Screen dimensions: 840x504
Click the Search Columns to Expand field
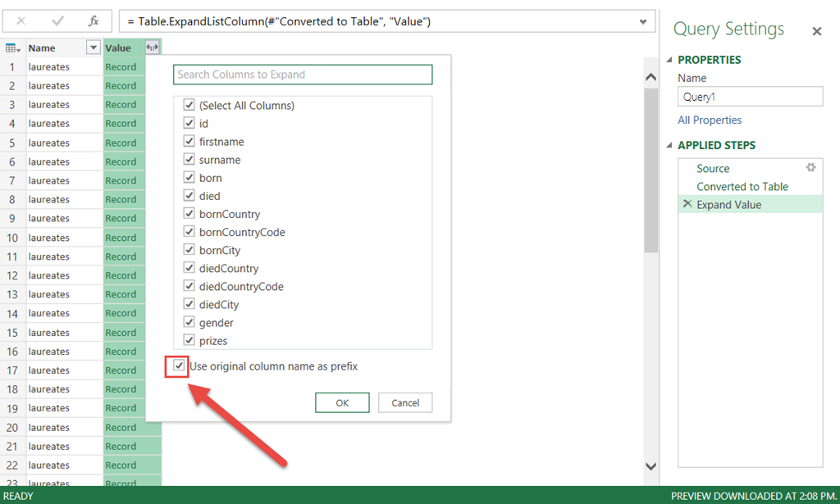(x=303, y=75)
